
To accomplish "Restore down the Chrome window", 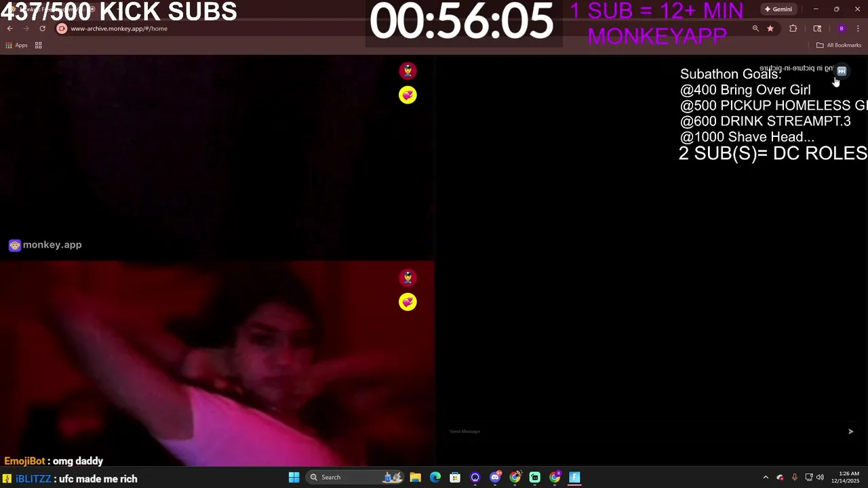I will point(837,9).
